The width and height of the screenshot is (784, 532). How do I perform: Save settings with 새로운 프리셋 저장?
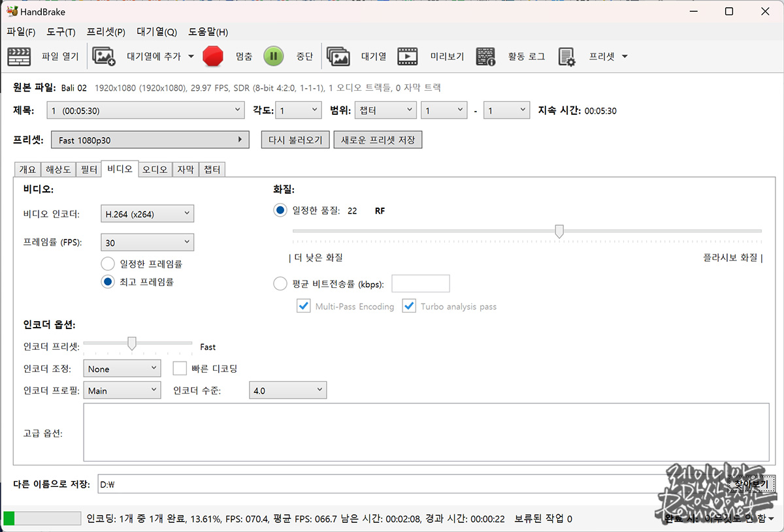(378, 139)
